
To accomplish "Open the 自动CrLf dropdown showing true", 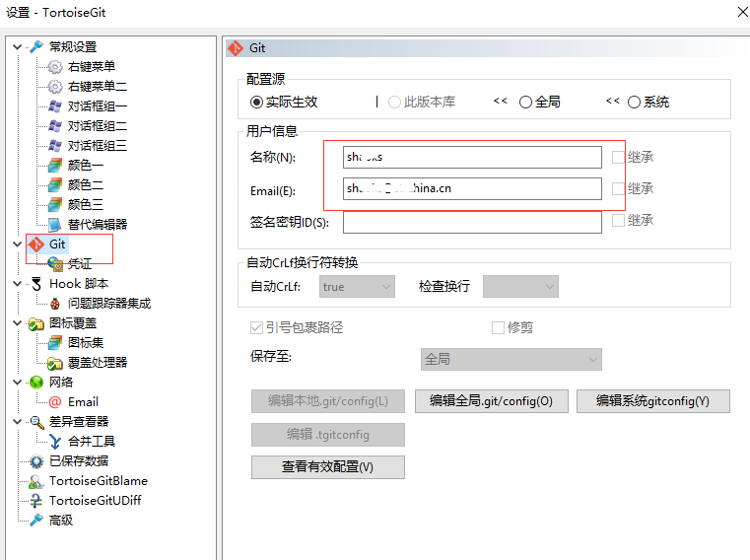I will click(357, 286).
